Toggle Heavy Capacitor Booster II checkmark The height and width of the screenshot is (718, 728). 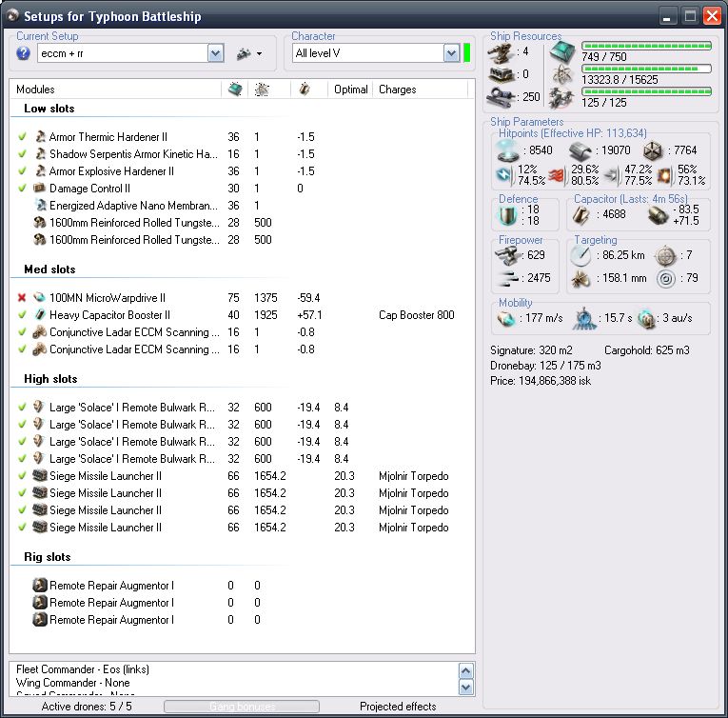pyautogui.click(x=22, y=314)
